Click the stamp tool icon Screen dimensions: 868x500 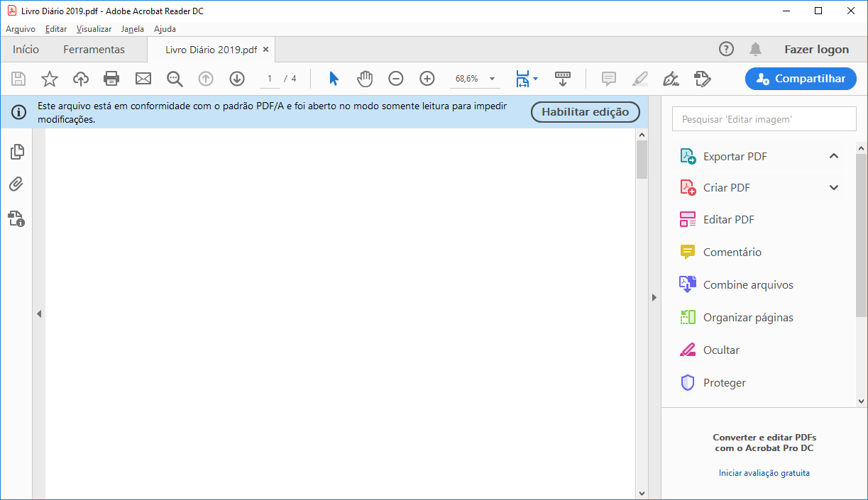703,79
